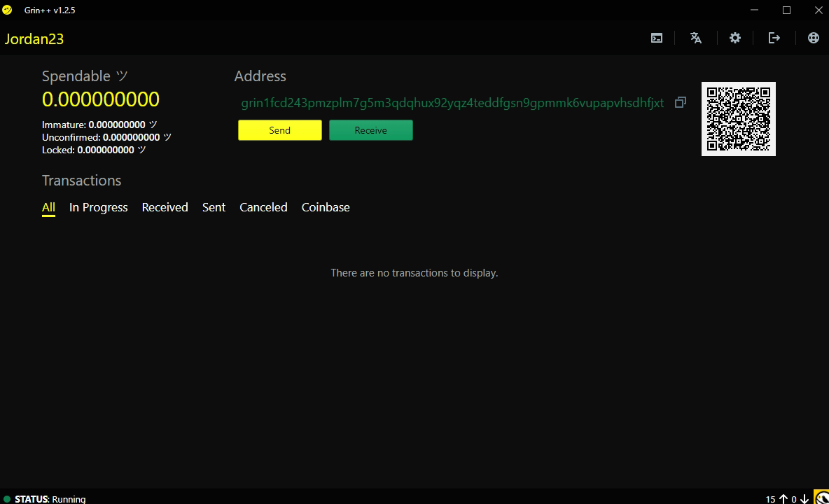Click the Jordan23 wallet name
This screenshot has height=504, width=829.
tap(34, 39)
